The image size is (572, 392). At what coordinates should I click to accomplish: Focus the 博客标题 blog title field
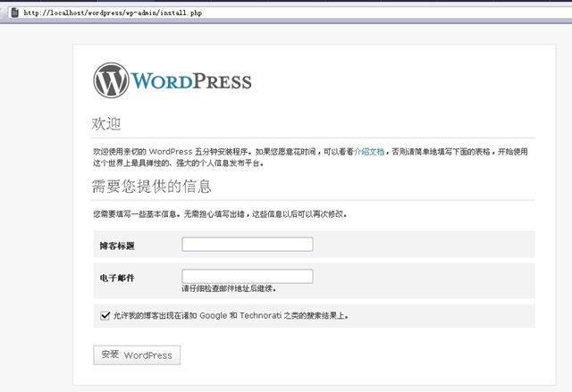point(248,244)
